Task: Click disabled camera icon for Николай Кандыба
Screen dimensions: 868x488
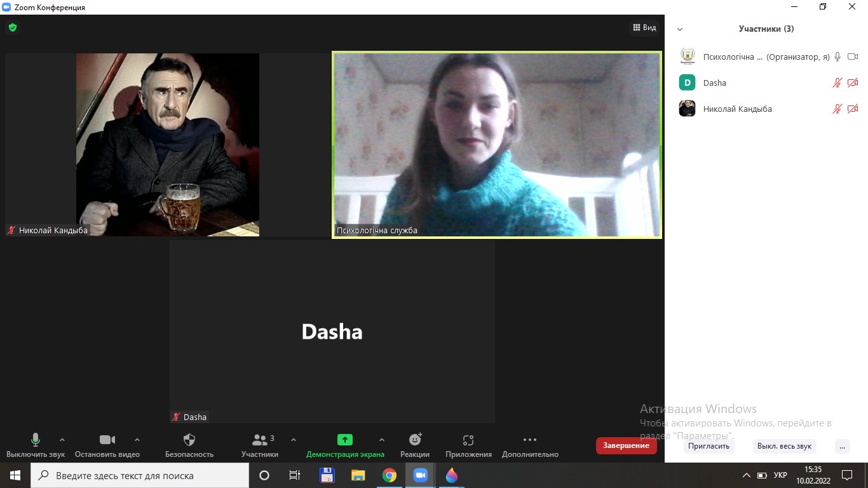Action: tap(853, 109)
